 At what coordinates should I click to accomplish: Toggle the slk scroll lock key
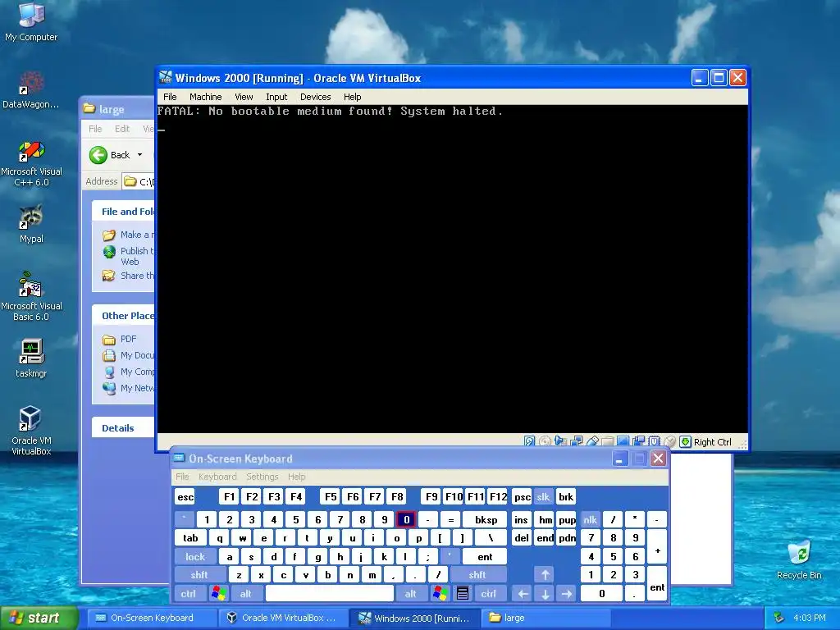click(x=543, y=496)
